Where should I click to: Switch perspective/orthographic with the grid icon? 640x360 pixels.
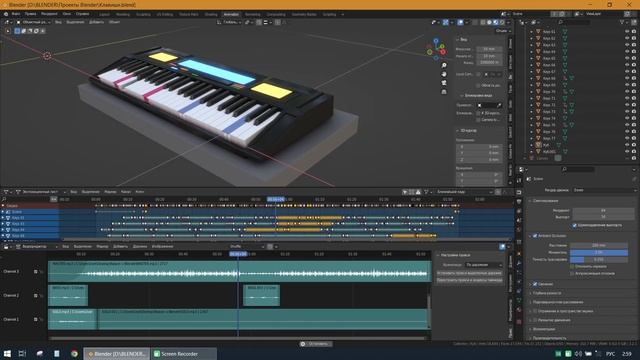444,92
